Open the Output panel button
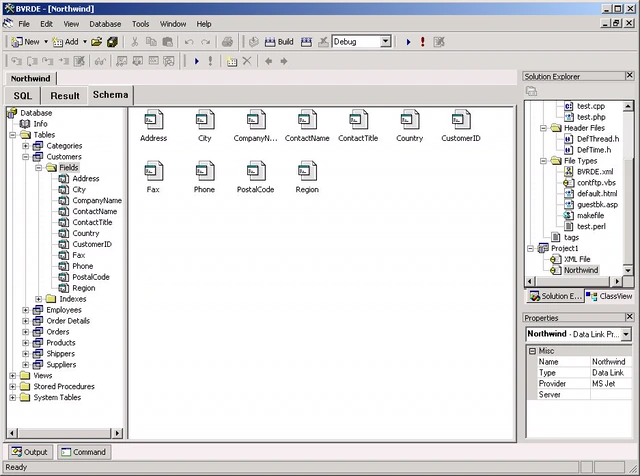Image resolution: width=640 pixels, height=476 pixels. pyautogui.click(x=30, y=452)
